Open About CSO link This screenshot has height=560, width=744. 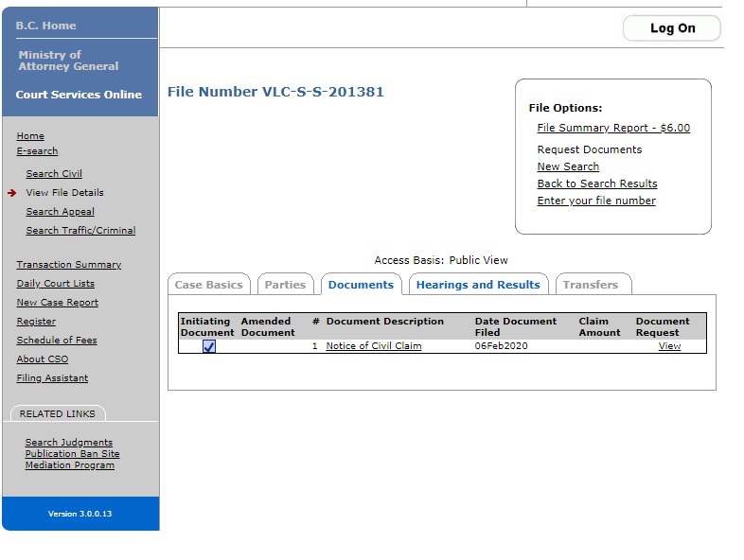pos(43,359)
